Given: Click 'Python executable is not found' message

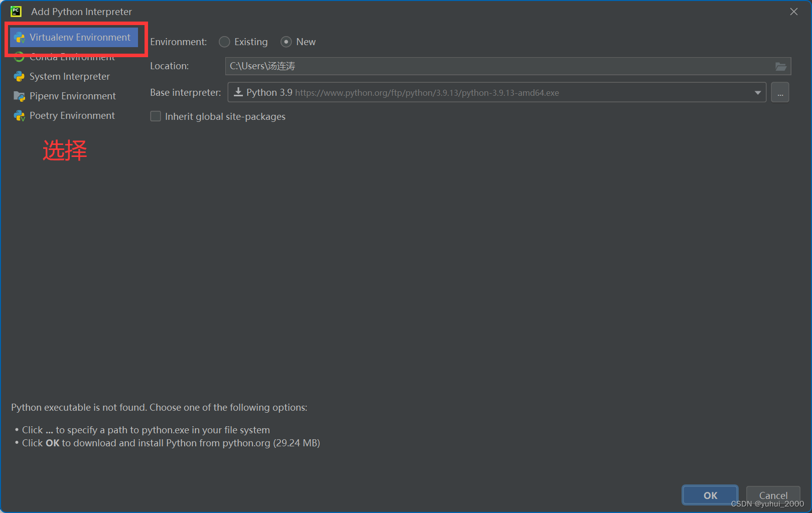Looking at the screenshot, I should coord(159,407).
